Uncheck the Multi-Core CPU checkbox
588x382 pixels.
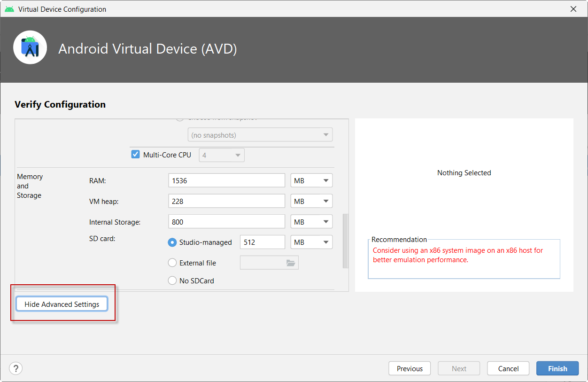click(135, 154)
